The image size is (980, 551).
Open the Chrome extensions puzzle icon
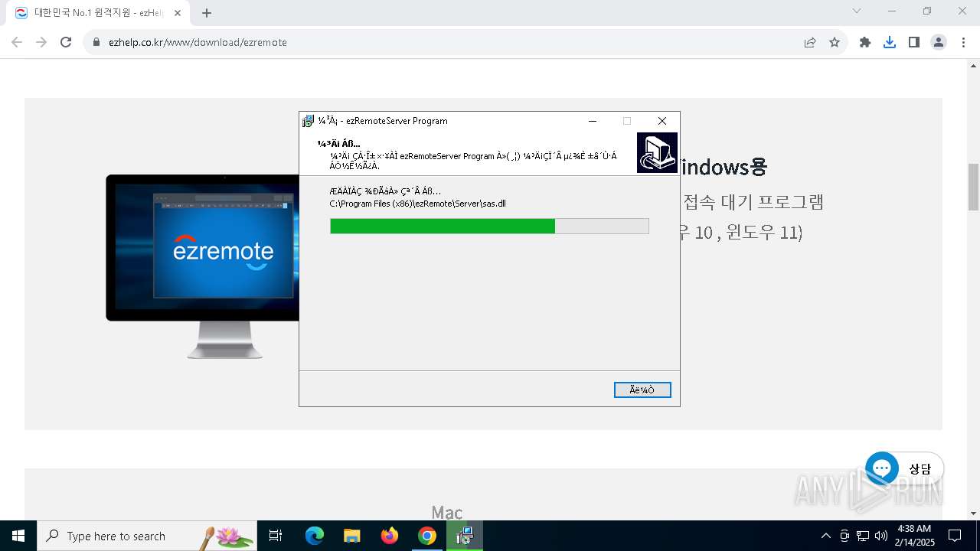pos(865,42)
